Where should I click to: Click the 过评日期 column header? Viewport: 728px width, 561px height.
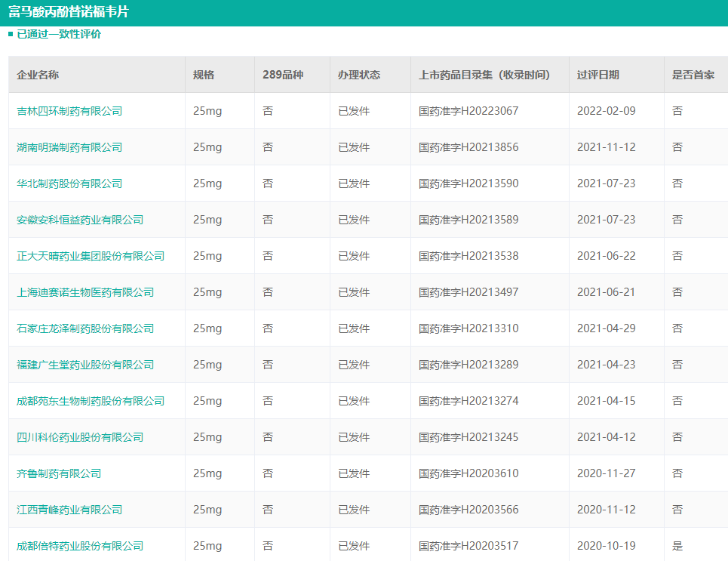point(597,75)
